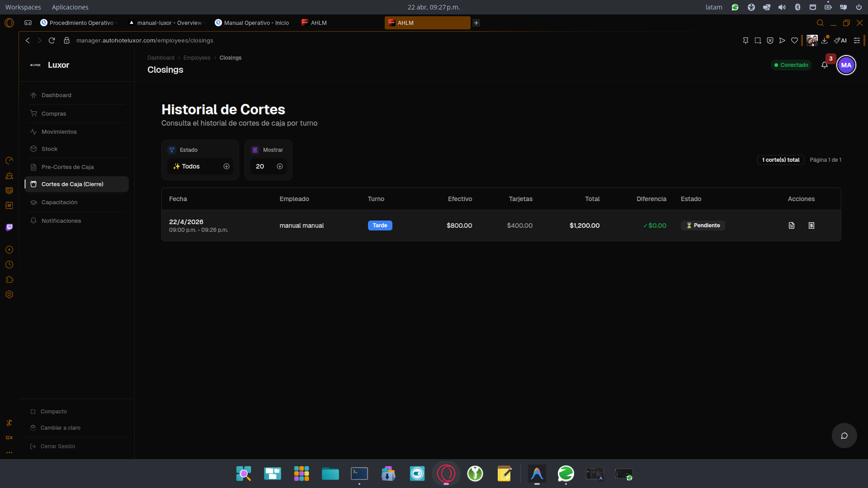Viewport: 868px width, 488px height.
Task: Open the MA user avatar menu
Action: [846, 65]
